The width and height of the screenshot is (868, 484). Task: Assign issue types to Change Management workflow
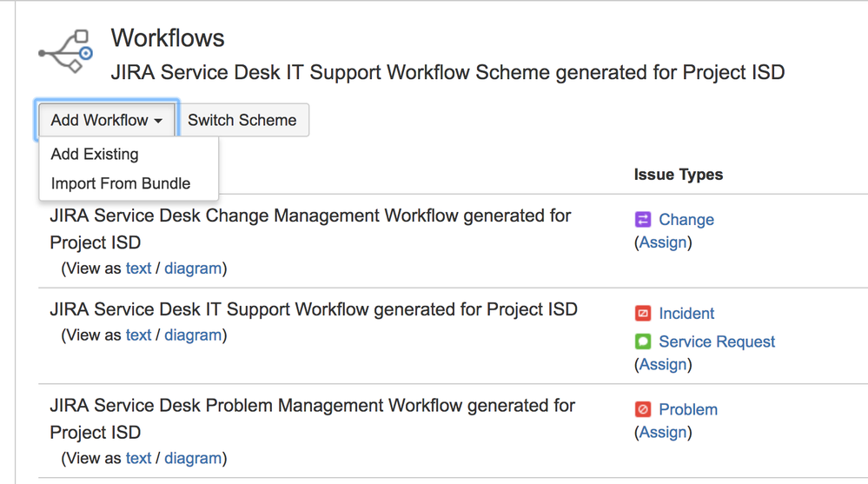click(x=663, y=242)
